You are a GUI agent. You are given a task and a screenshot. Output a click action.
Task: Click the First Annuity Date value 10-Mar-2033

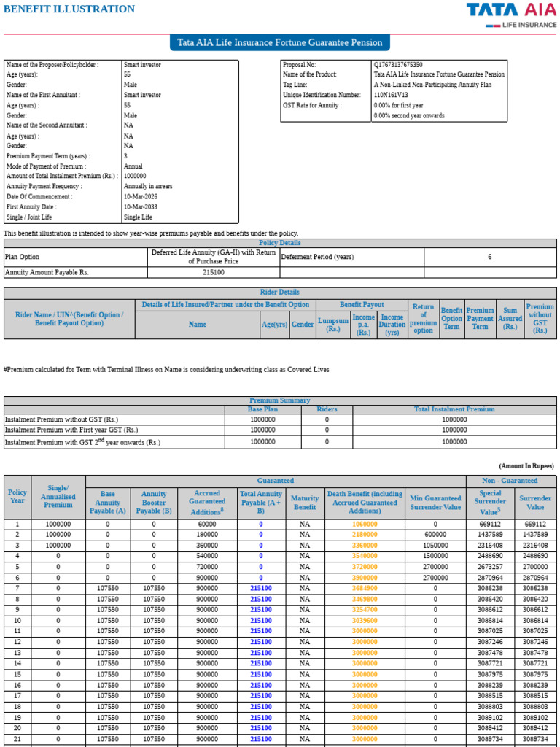pos(141,206)
